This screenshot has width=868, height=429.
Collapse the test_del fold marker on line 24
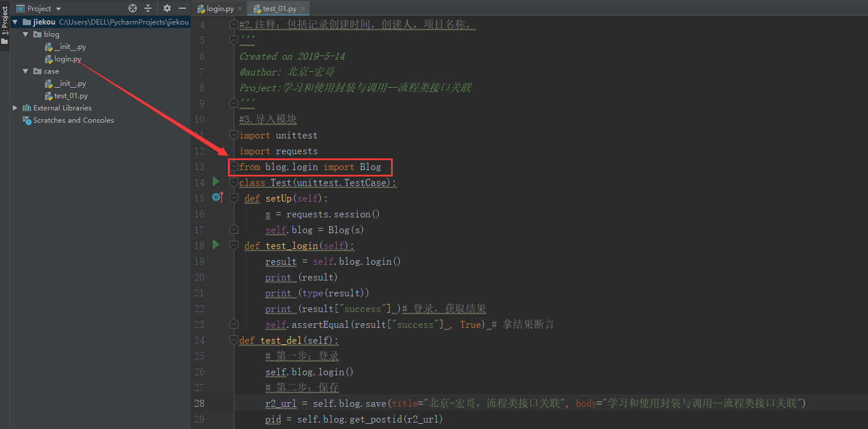(234, 340)
